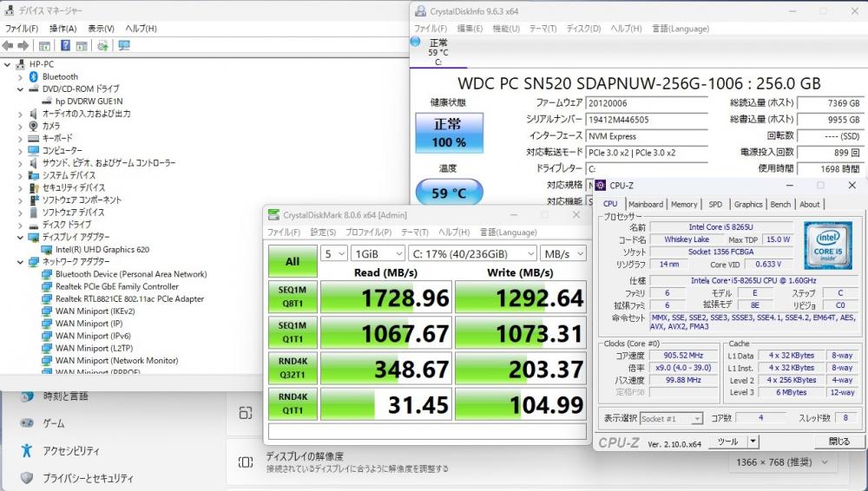868x491 pixels.
Task: Open the 1GiB test size dropdown
Action: click(x=378, y=253)
